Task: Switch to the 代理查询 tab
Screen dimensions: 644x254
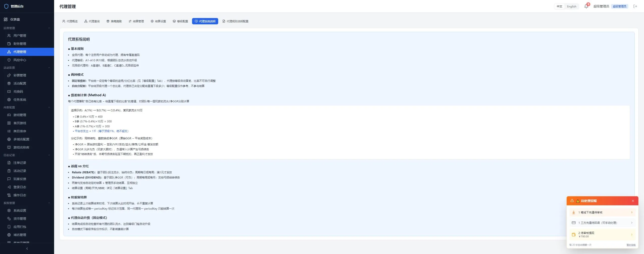Action: 92,21
